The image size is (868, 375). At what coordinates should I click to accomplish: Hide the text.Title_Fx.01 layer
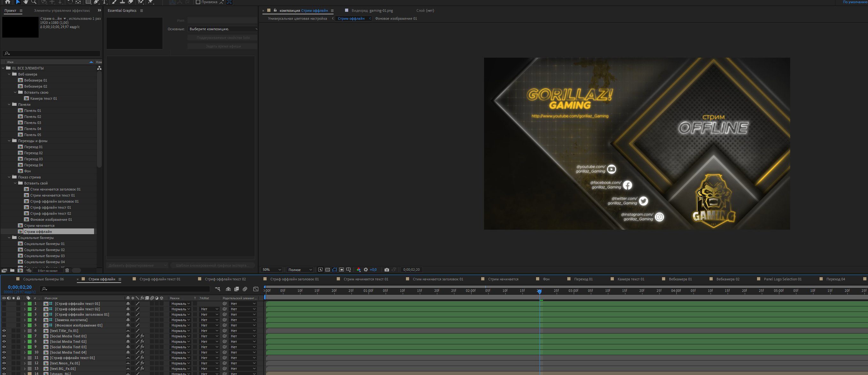pyautogui.click(x=4, y=331)
